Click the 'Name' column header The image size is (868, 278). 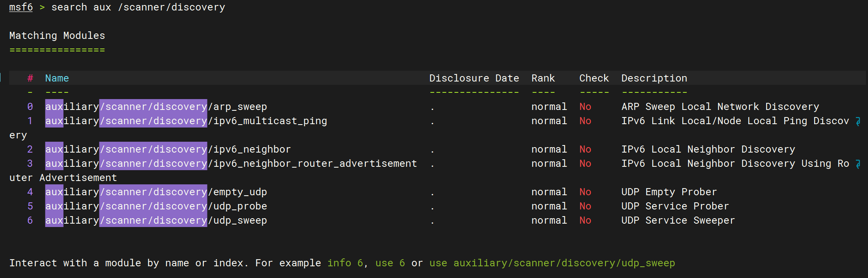click(x=57, y=78)
